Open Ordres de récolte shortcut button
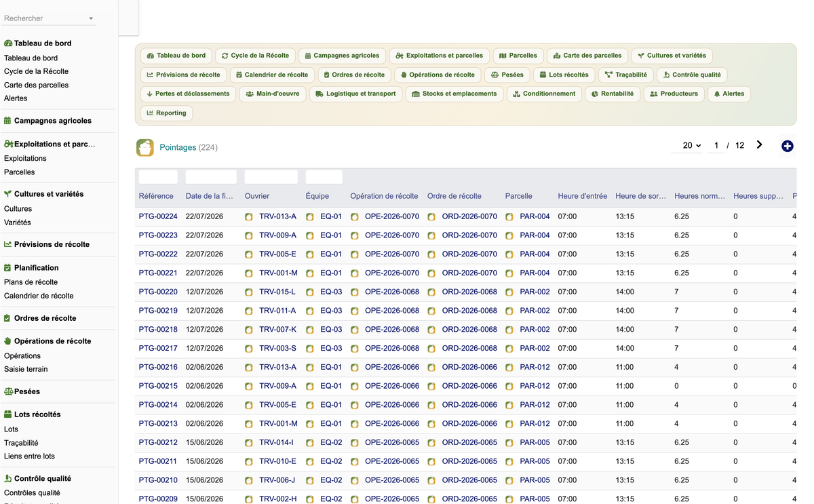The width and height of the screenshot is (814, 504). [x=354, y=75]
